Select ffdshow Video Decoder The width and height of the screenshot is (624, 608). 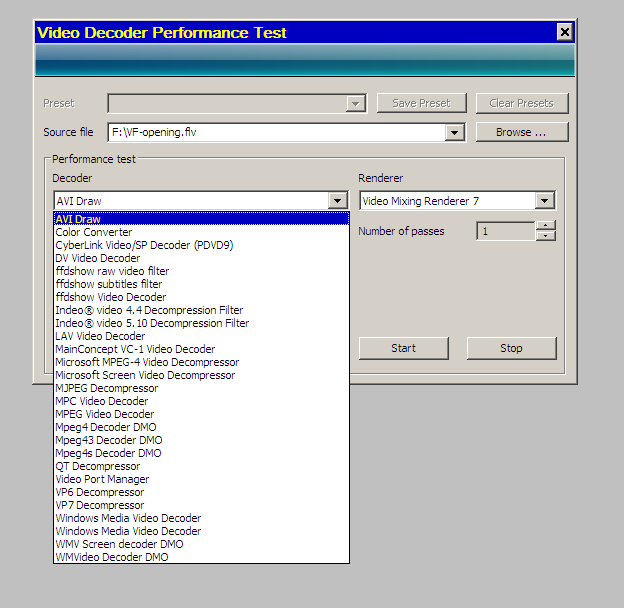[201, 297]
